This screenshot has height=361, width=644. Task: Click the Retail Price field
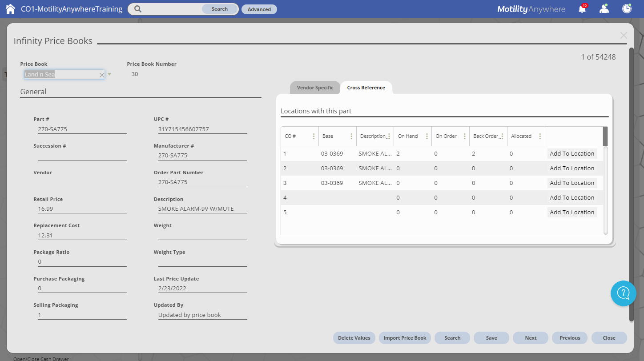[x=82, y=209]
